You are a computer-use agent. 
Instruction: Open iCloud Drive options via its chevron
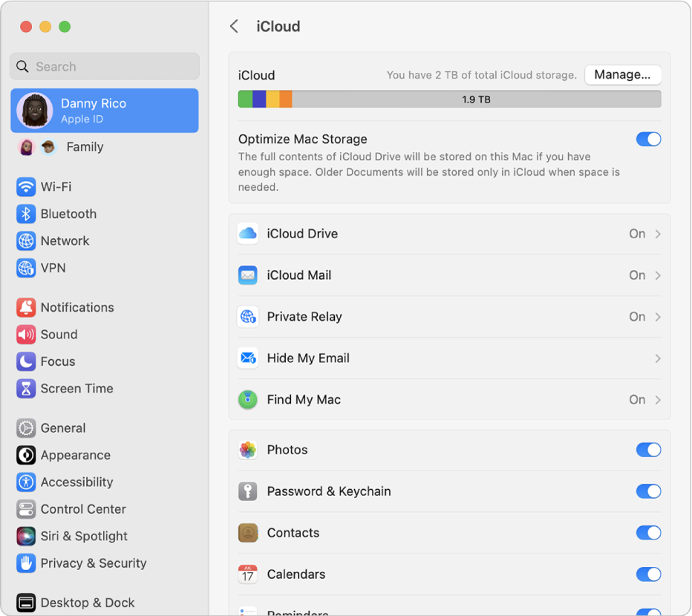point(657,234)
